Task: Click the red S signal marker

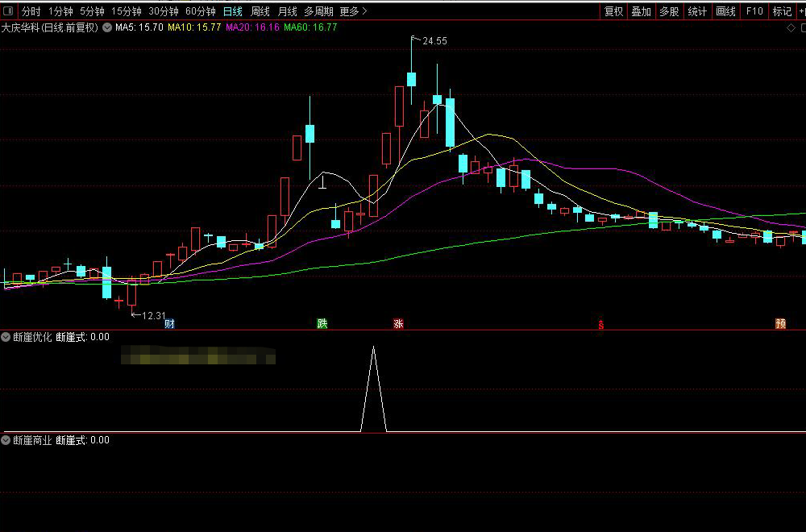Action: pos(601,324)
